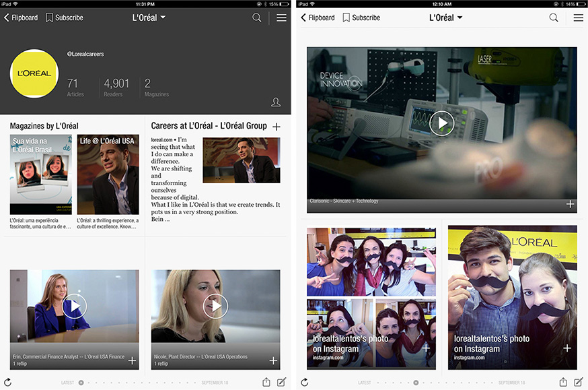Play the Device Innovation Clarisonic video
The image size is (588, 390).
click(441, 123)
